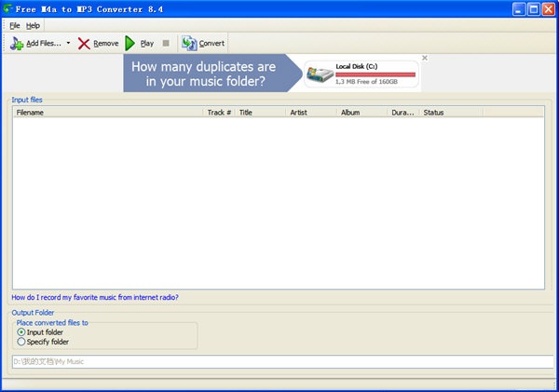Click the output folder path field

pos(282,361)
